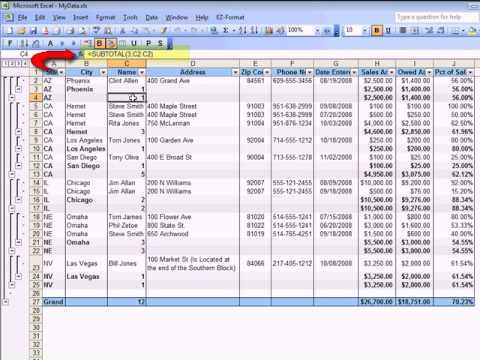Collapse the CA state group at row 13
The height and width of the screenshot is (360, 480).
click(x=12, y=174)
